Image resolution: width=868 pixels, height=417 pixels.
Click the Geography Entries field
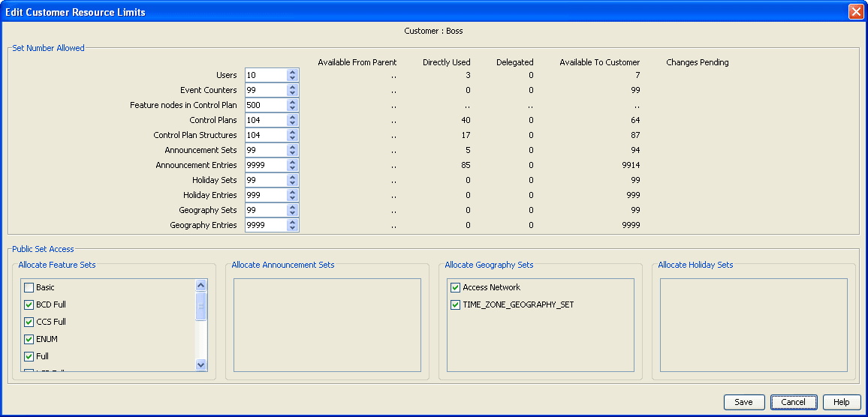click(267, 225)
